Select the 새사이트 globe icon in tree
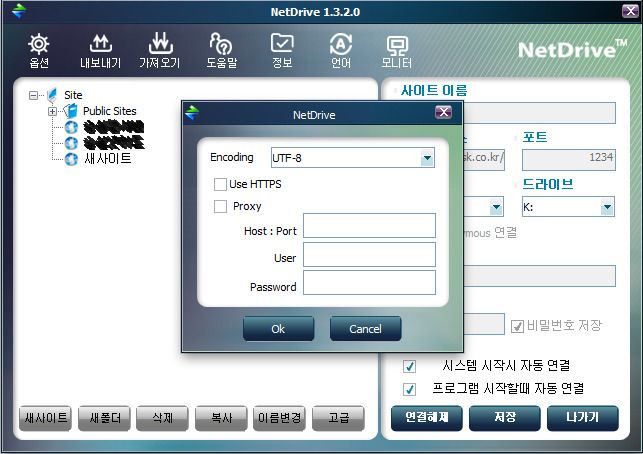The height and width of the screenshot is (454, 643). (x=71, y=159)
